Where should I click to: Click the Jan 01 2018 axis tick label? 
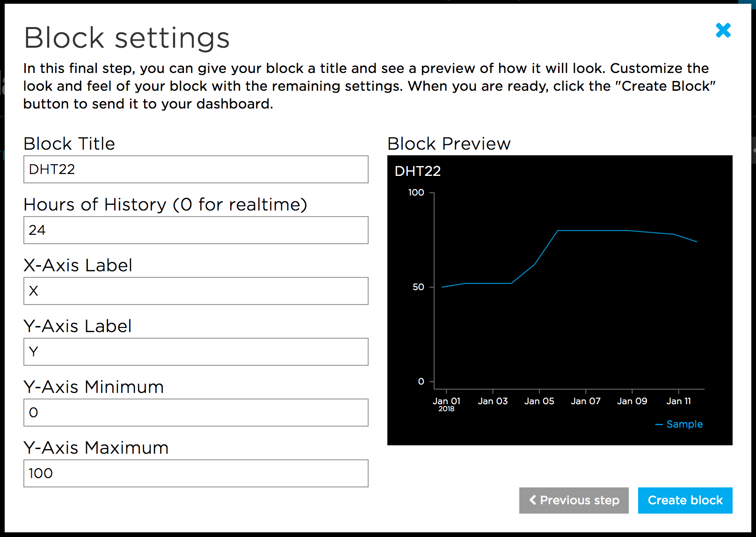(446, 403)
